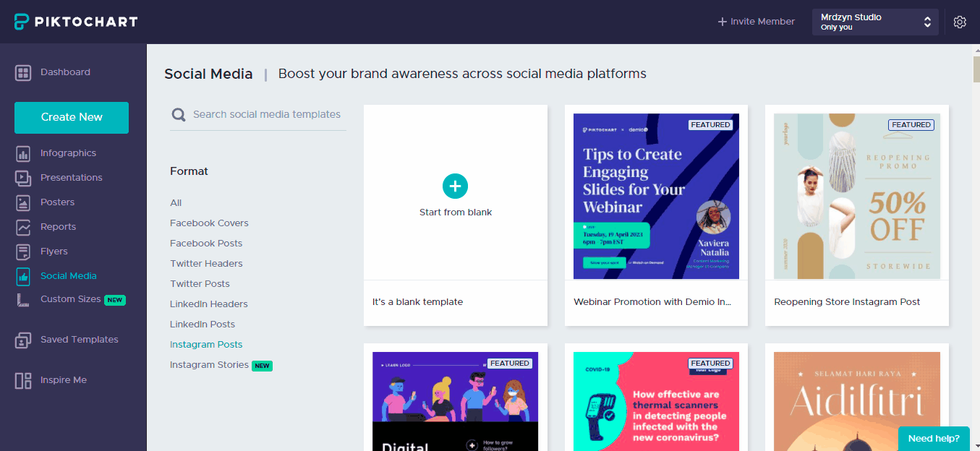Click the Reports line-graph icon
Image resolution: width=980 pixels, height=451 pixels.
pos(23,227)
